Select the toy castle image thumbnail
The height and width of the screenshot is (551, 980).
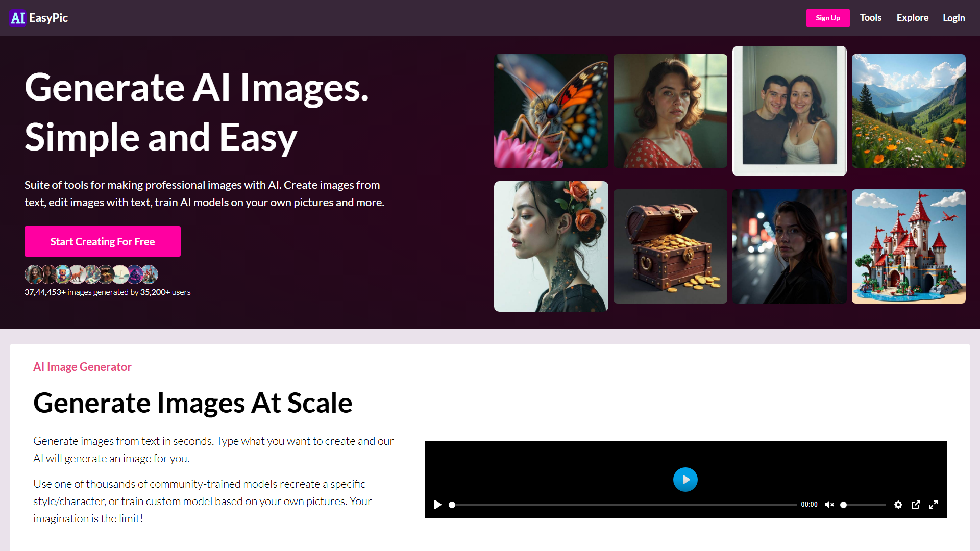(909, 246)
